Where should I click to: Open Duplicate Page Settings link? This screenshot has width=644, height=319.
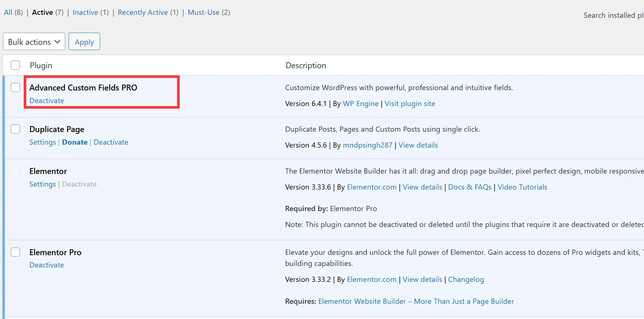[43, 142]
